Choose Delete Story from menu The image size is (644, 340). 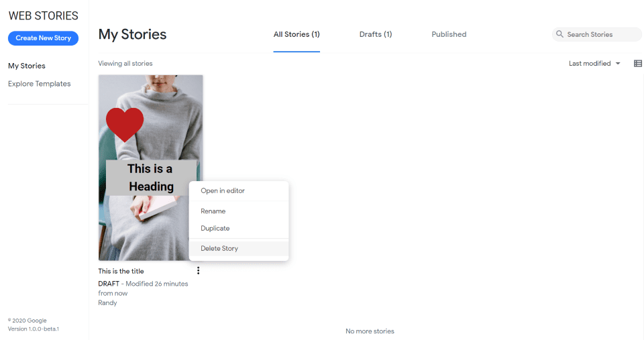[239, 248]
